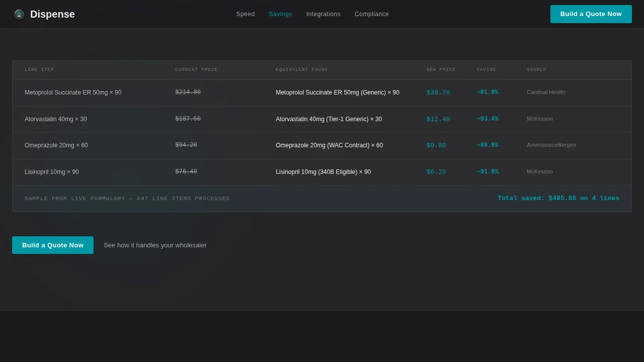Click the Cardinal Health source cell
The height and width of the screenshot is (362, 644).
[x=546, y=92]
